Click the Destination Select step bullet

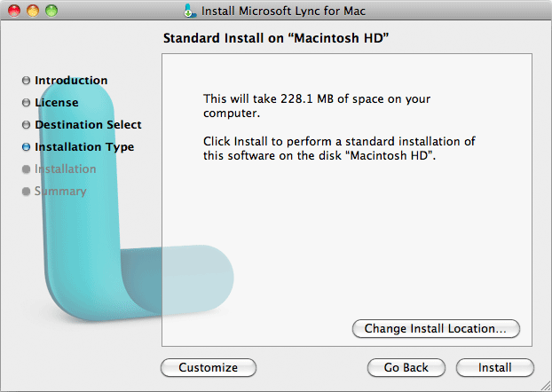(x=26, y=125)
